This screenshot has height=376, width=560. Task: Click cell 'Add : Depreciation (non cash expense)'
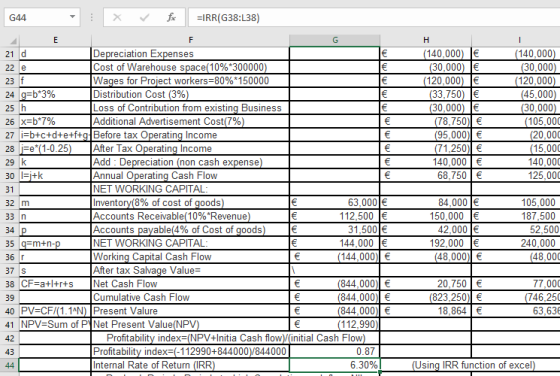click(x=190, y=162)
